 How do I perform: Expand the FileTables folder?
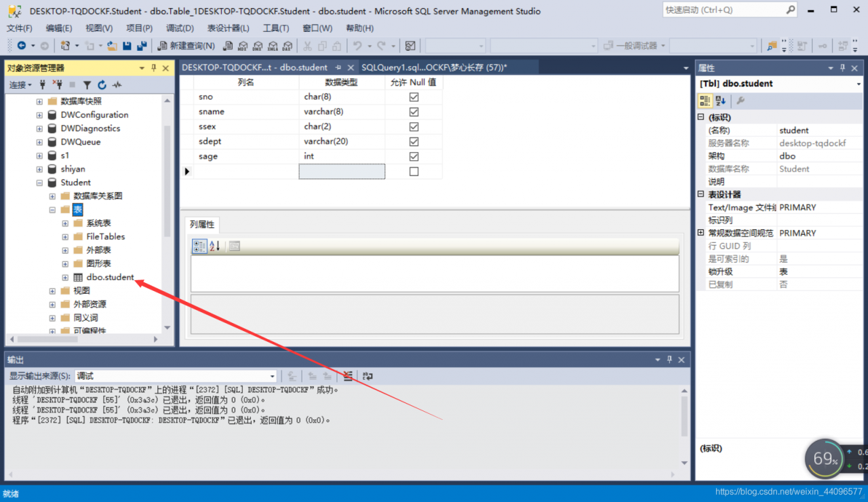(65, 237)
